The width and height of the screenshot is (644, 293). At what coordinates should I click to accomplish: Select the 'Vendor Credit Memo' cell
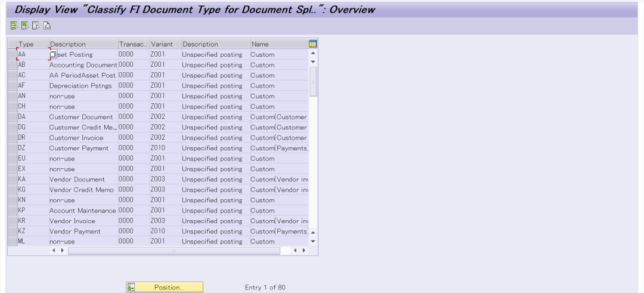[84, 189]
